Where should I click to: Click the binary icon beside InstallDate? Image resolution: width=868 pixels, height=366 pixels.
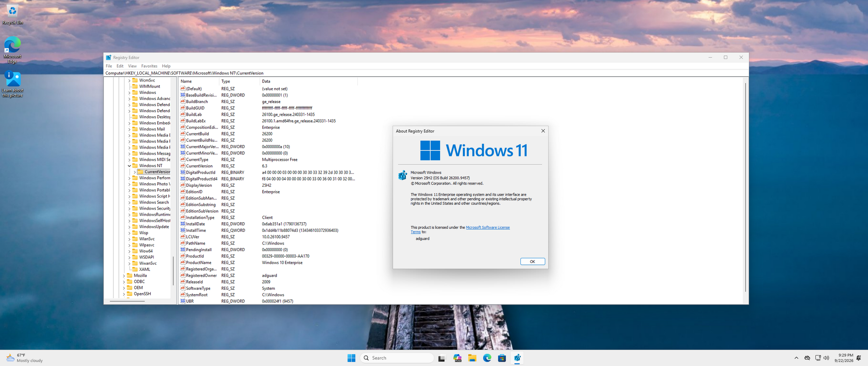(x=183, y=224)
